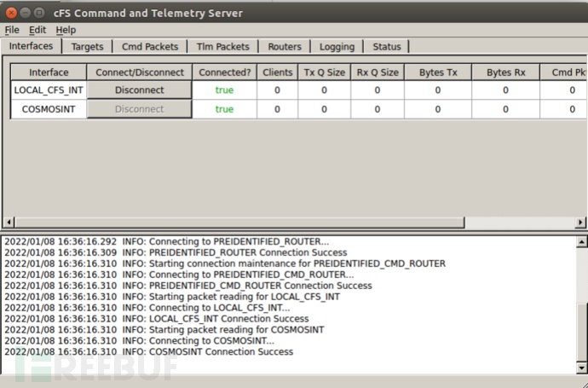Viewport: 588px width, 388px height.
Task: Click the log pane vertical scrollbar thumb
Action: tap(581, 332)
